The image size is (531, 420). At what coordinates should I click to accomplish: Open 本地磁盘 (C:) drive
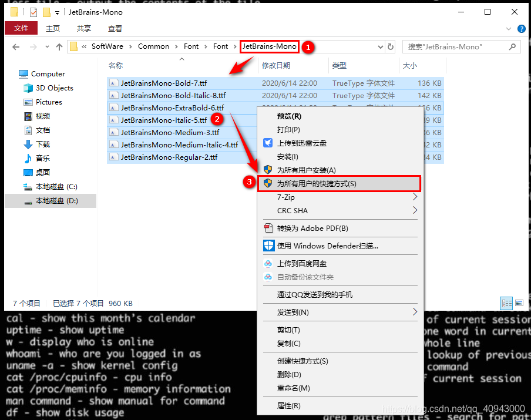51,187
